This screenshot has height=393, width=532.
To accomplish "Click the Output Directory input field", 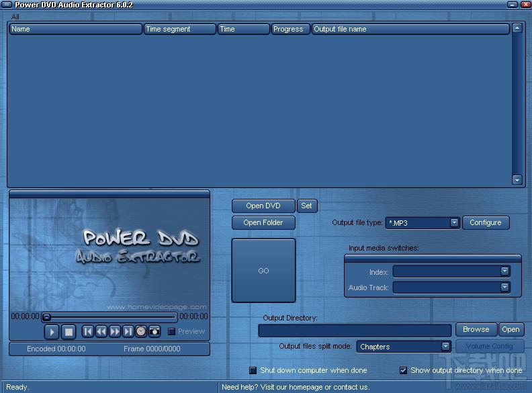I will coord(355,331).
